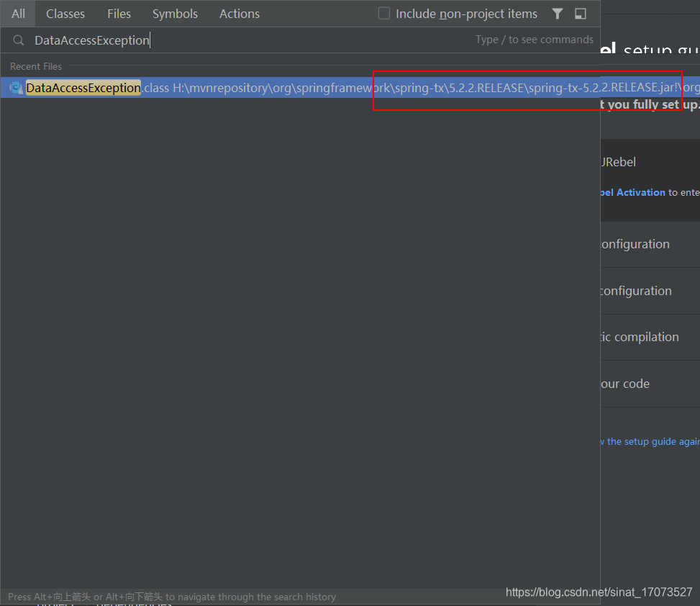
Task: Click the JRebel Activation link
Action: 632,192
